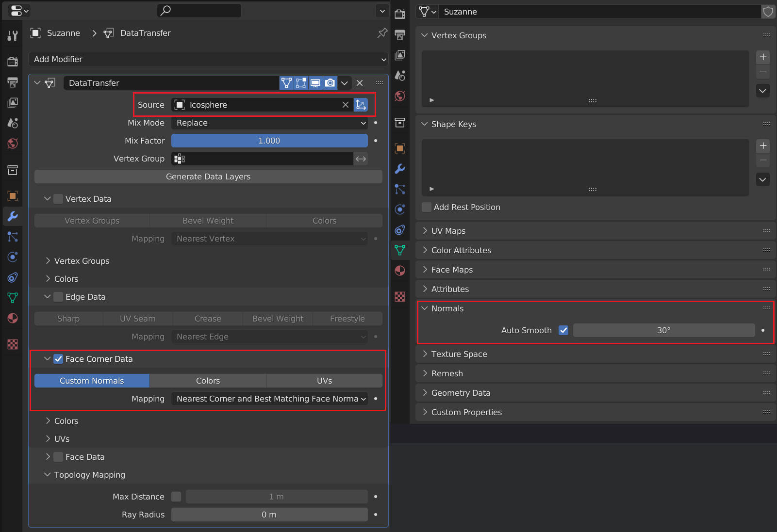
Task: Open Tool properties tab in left sidebar
Action: [x=13, y=36]
